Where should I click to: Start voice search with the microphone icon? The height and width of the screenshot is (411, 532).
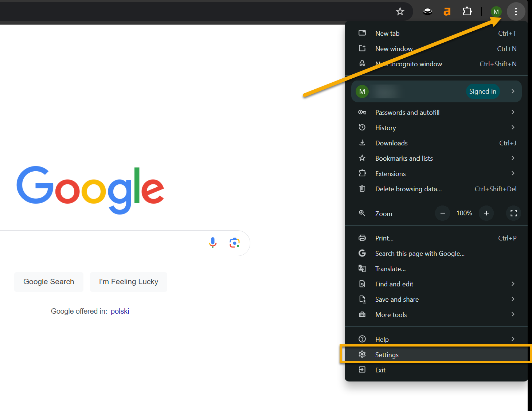pyautogui.click(x=213, y=243)
